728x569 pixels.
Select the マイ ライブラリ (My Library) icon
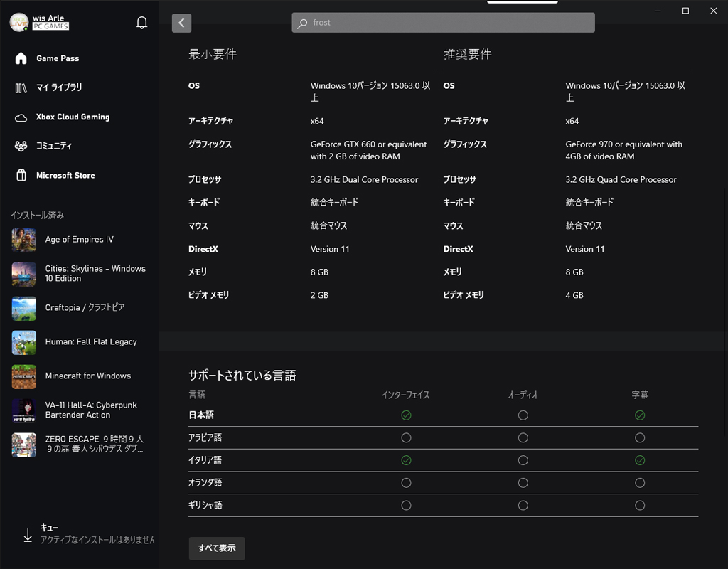[20, 87]
